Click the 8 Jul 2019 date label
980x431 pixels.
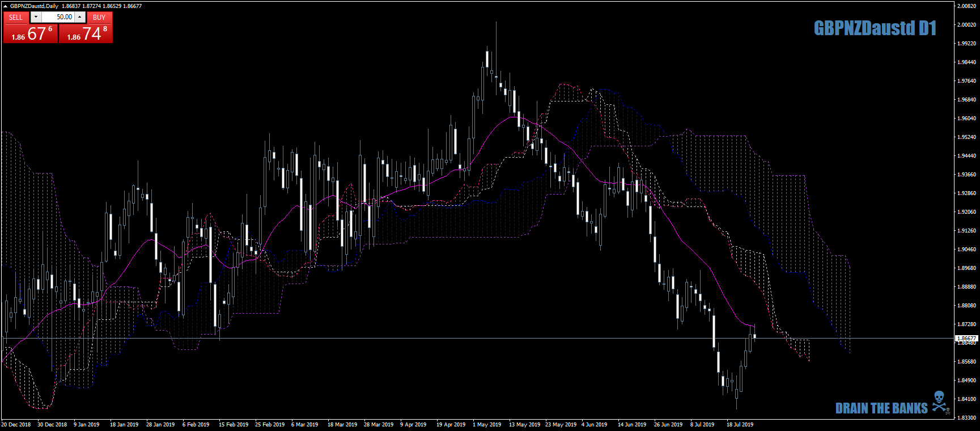coord(702,424)
